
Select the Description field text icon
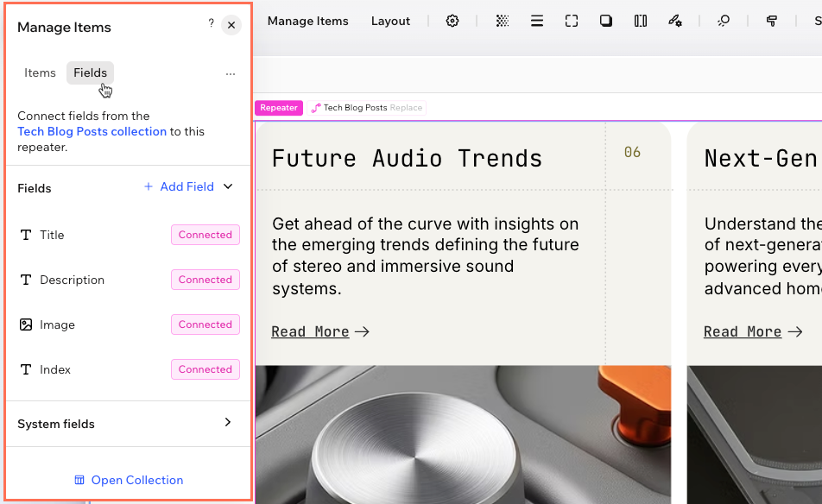(26, 280)
